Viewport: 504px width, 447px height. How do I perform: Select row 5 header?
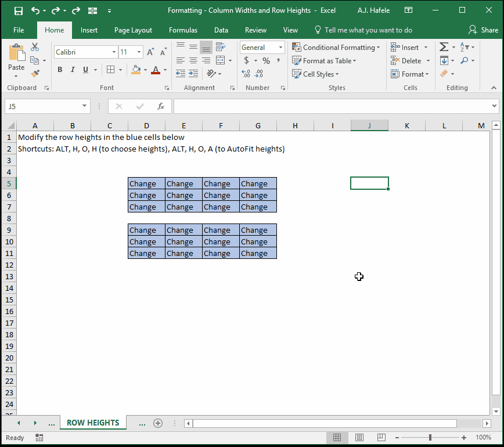[9, 183]
